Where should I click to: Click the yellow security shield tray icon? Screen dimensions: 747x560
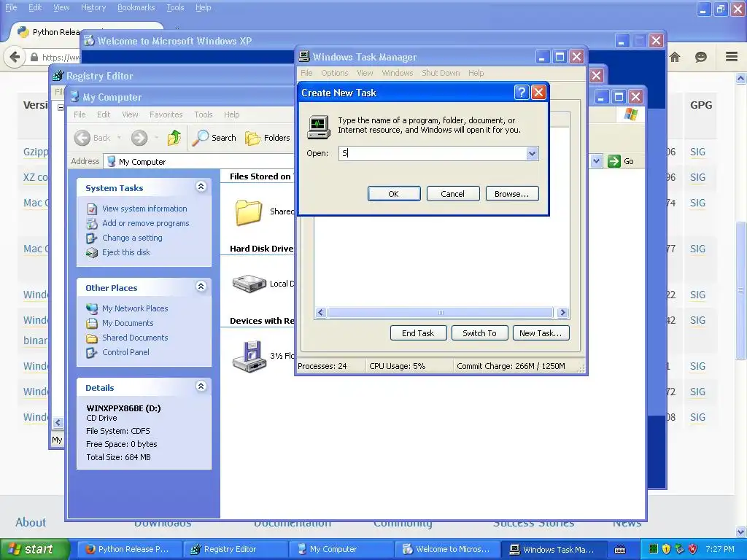667,549
